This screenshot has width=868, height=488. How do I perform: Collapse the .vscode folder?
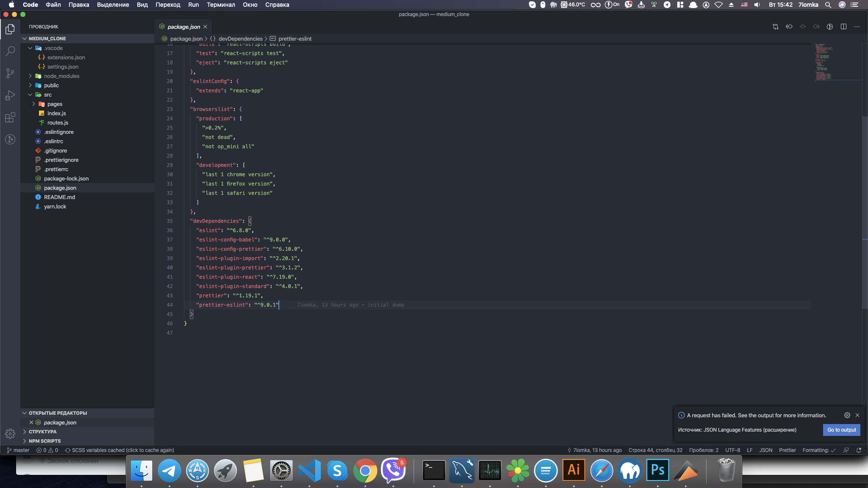tap(53, 48)
